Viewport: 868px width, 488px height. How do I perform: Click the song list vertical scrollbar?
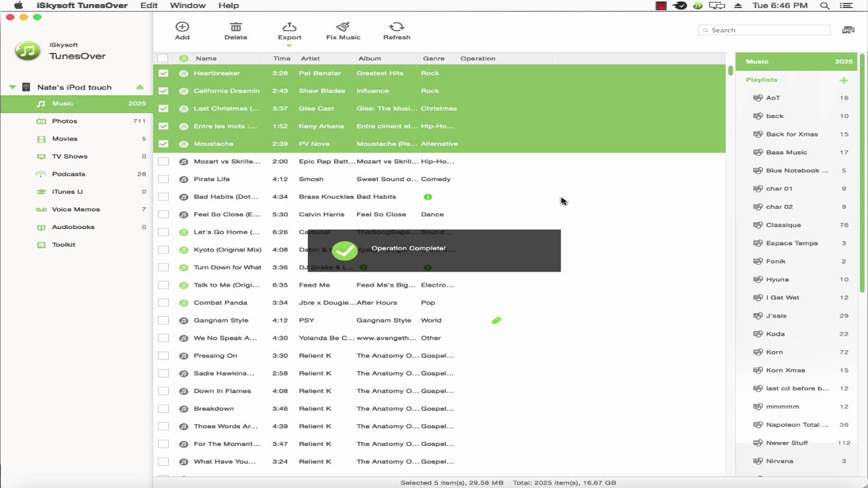pyautogui.click(x=730, y=70)
